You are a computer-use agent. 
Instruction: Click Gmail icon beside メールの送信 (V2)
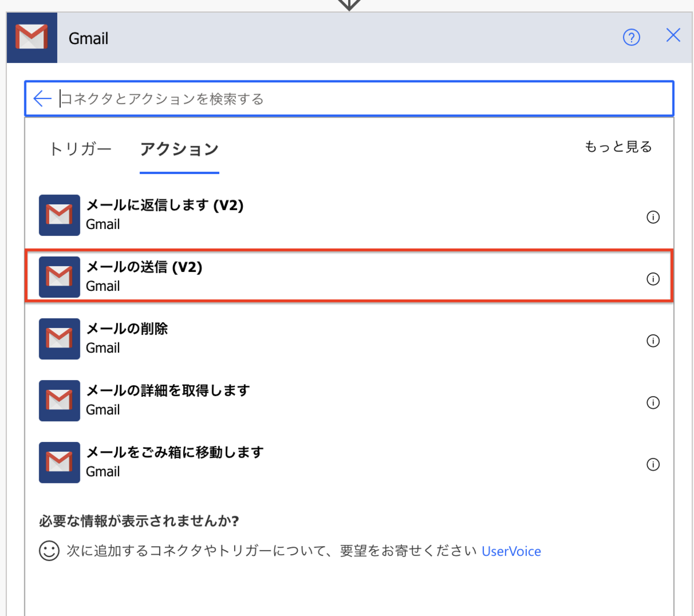(x=60, y=277)
